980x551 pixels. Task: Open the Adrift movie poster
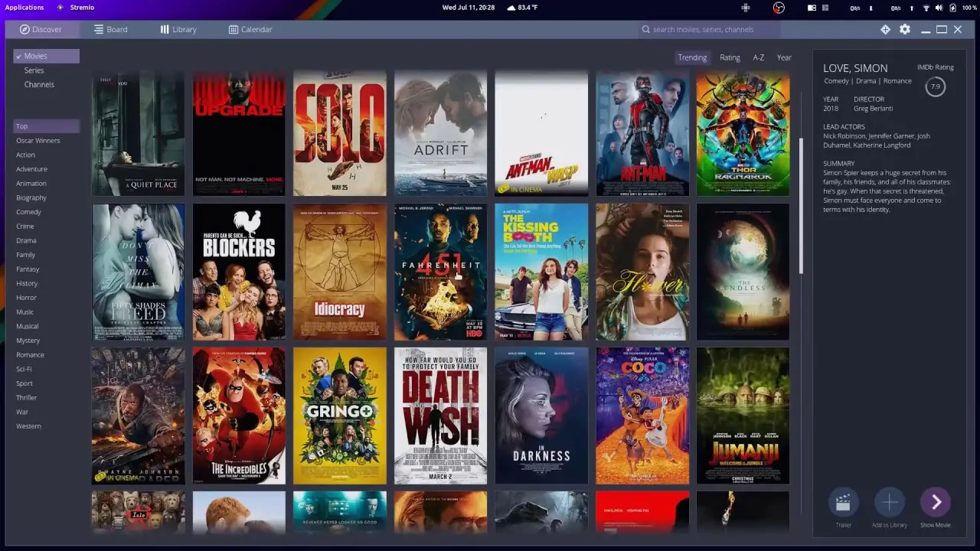tap(440, 133)
